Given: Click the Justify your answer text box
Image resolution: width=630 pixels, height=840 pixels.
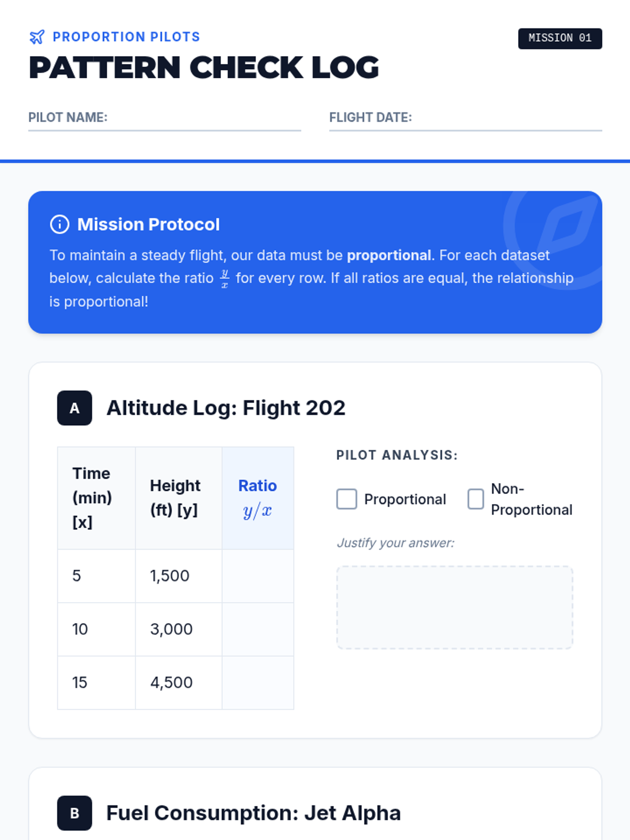Looking at the screenshot, I should (455, 607).
